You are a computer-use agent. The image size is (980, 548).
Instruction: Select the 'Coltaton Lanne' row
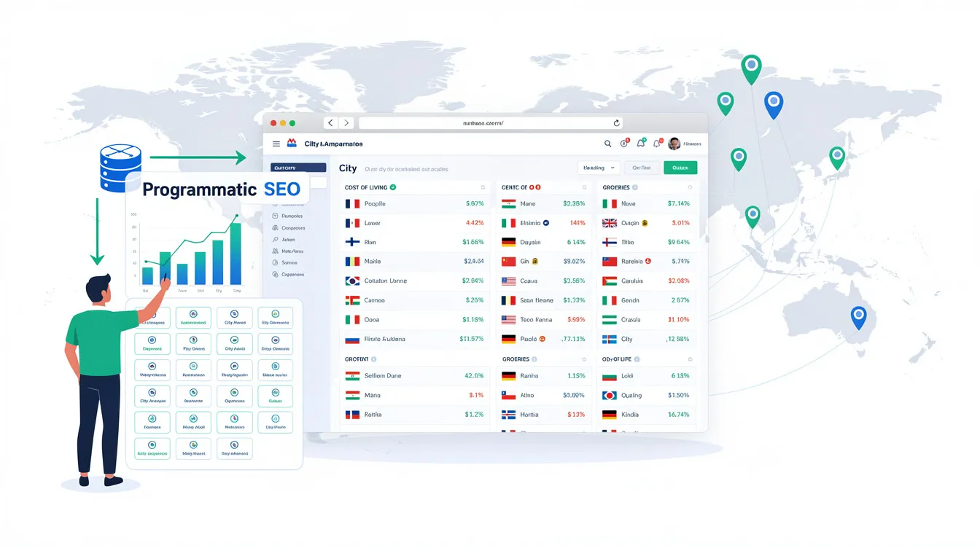pos(416,281)
